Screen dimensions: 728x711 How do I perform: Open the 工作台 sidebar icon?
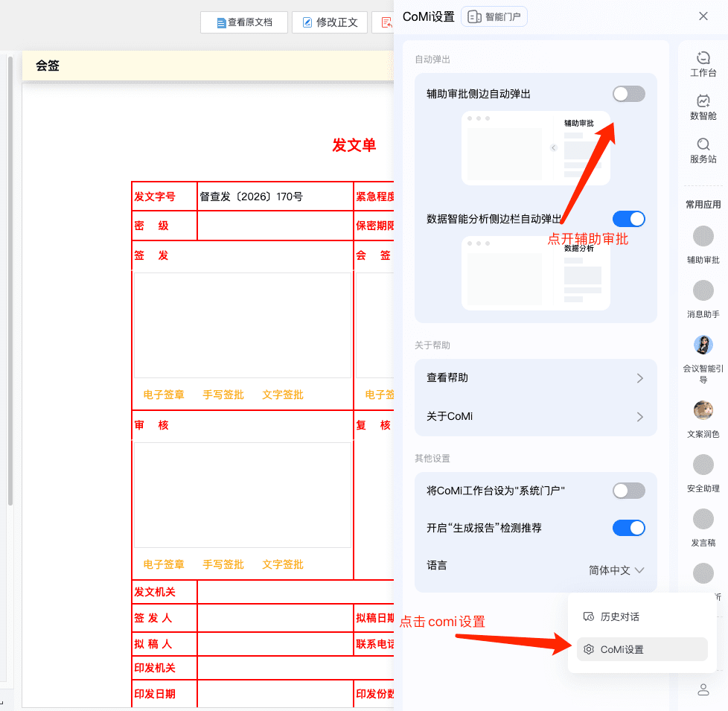703,58
